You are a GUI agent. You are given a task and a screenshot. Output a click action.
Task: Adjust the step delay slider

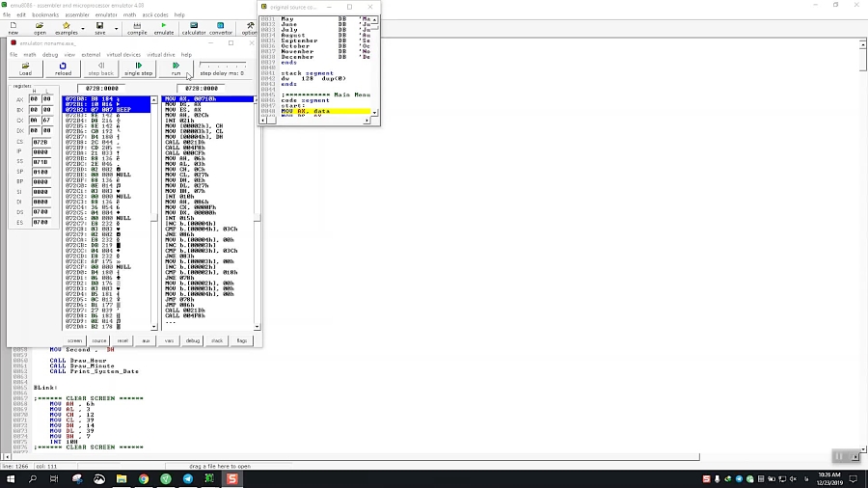coord(222,66)
